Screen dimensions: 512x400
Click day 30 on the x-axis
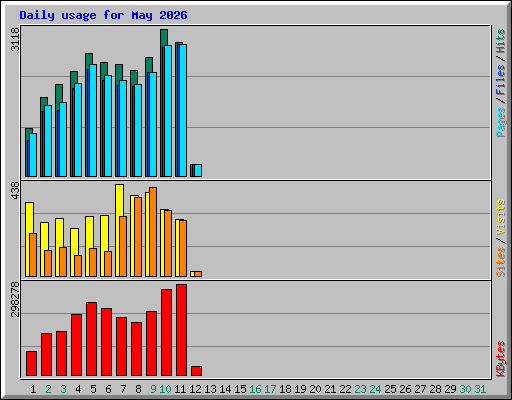pyautogui.click(x=465, y=389)
